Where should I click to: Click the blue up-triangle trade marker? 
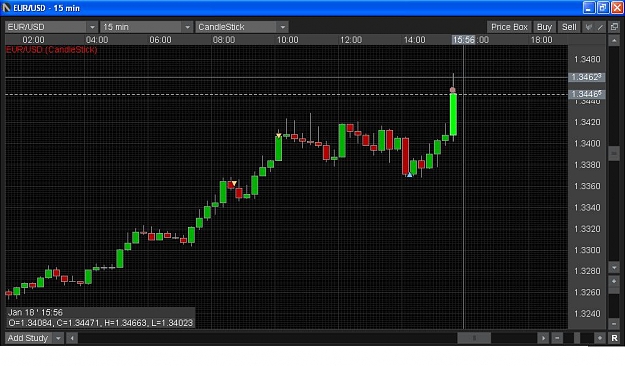click(409, 174)
